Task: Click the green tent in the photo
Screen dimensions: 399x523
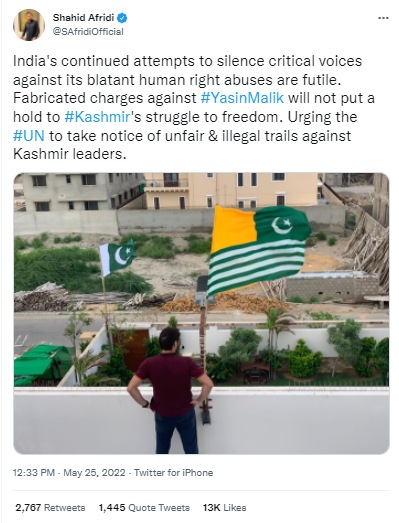Action: [43, 365]
